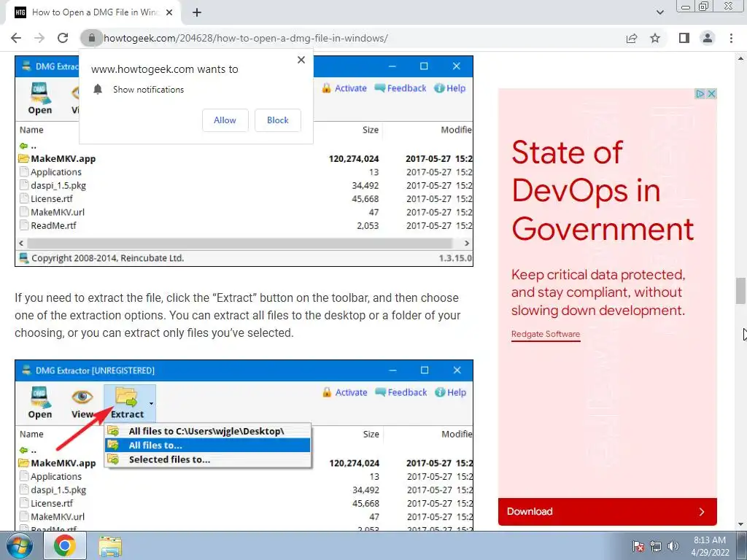Click the Action Center flag tray icon
The width and height of the screenshot is (747, 560).
coord(638,546)
